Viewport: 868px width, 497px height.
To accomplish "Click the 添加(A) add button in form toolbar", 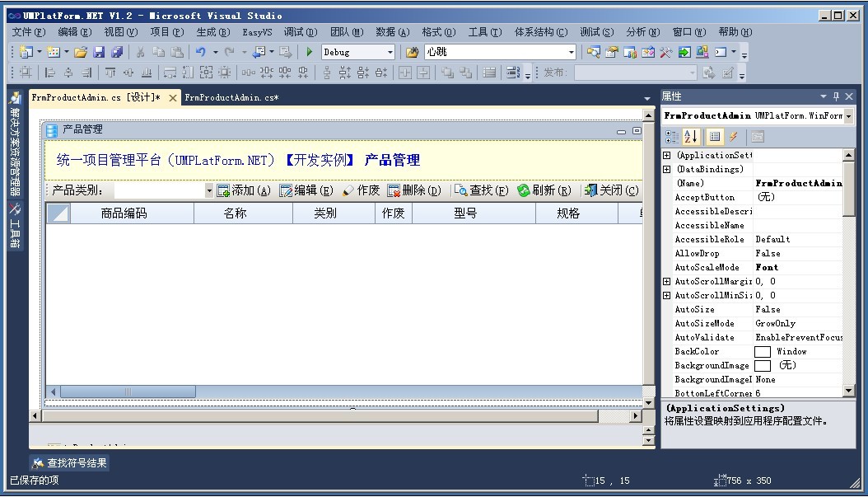I will (244, 190).
